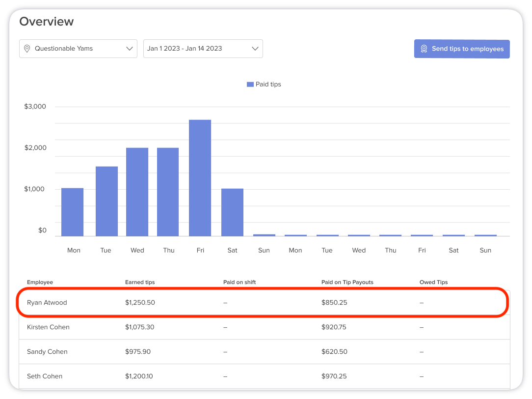Click the first Monday bar in chart
The width and height of the screenshot is (532, 399).
coord(72,212)
